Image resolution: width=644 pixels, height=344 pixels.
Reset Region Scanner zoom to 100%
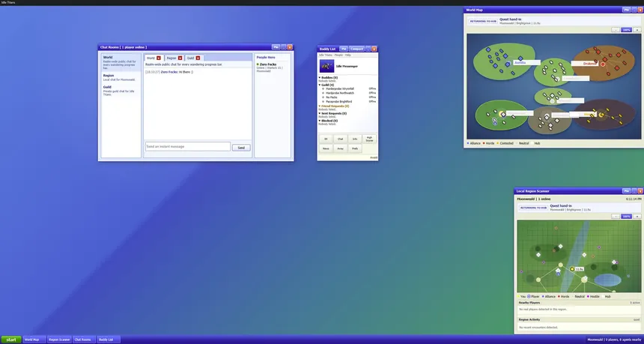(x=626, y=216)
